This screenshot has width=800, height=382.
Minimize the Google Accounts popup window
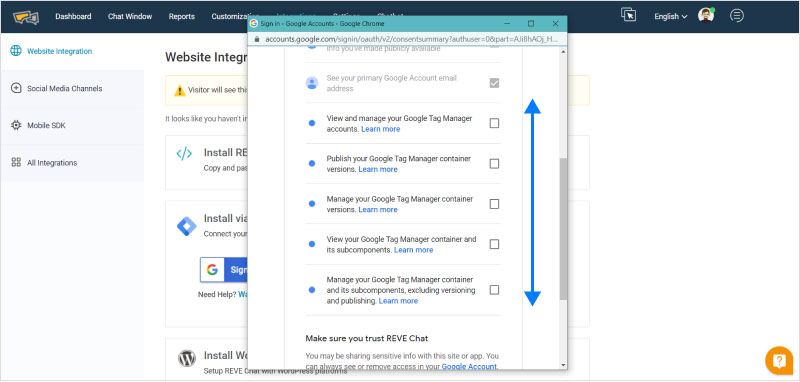pos(507,23)
